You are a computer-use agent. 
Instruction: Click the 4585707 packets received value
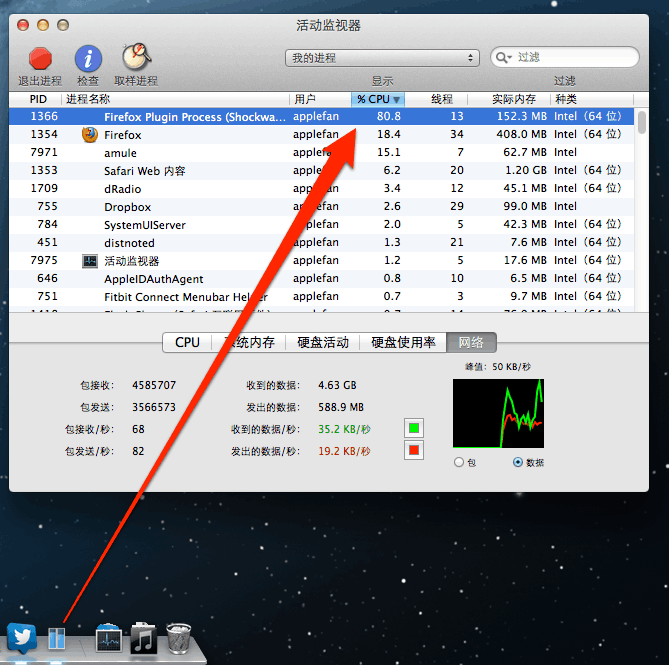154,385
